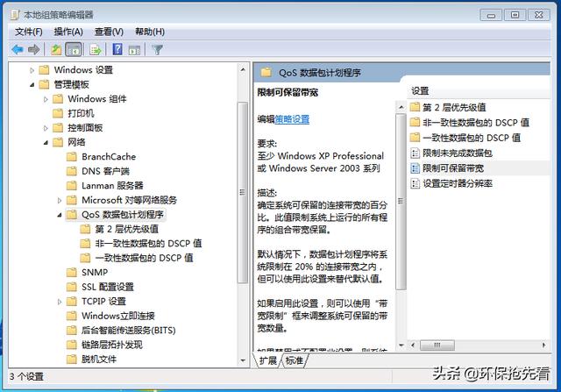Viewport: 561px width, 392px height.
Task: Expand the Microsoft 对等网络服务 node
Action: tap(60, 200)
